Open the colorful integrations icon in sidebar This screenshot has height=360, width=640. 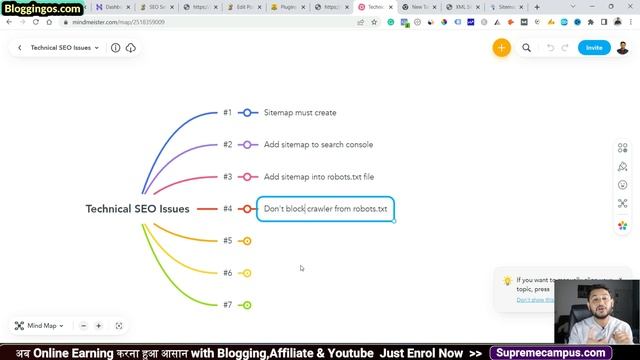(x=622, y=225)
